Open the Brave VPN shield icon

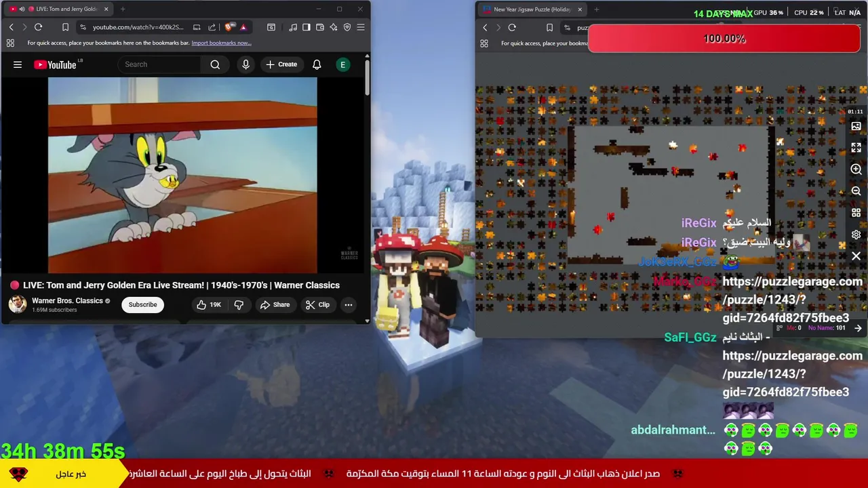[347, 27]
